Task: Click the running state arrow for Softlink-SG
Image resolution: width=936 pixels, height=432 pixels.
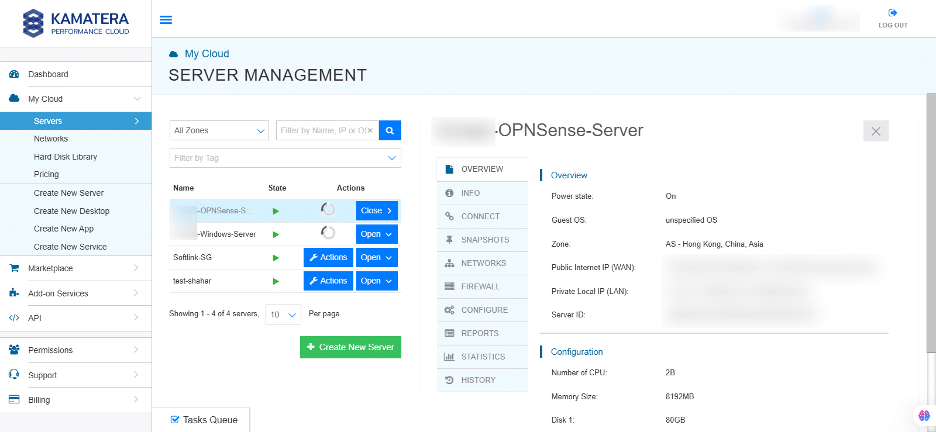Action: [276, 258]
